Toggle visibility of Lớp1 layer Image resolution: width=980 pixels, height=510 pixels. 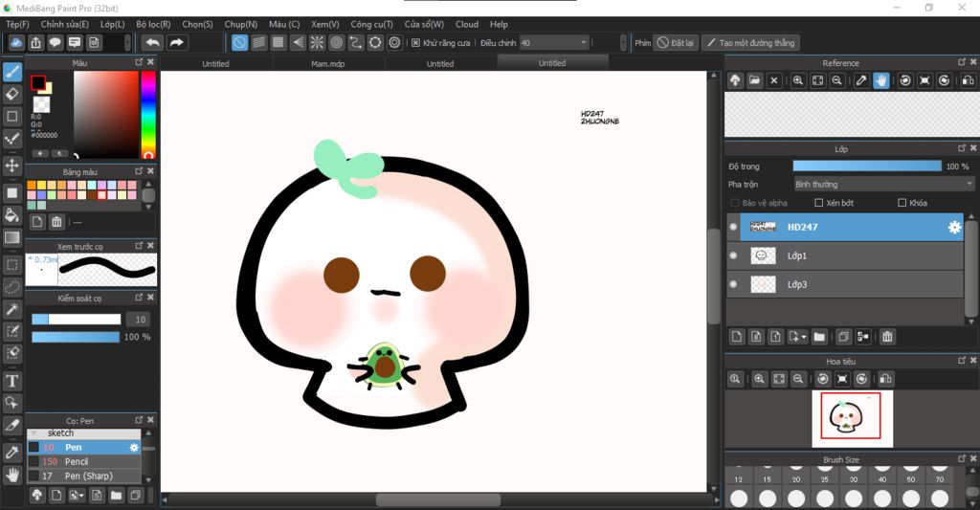pyautogui.click(x=733, y=255)
